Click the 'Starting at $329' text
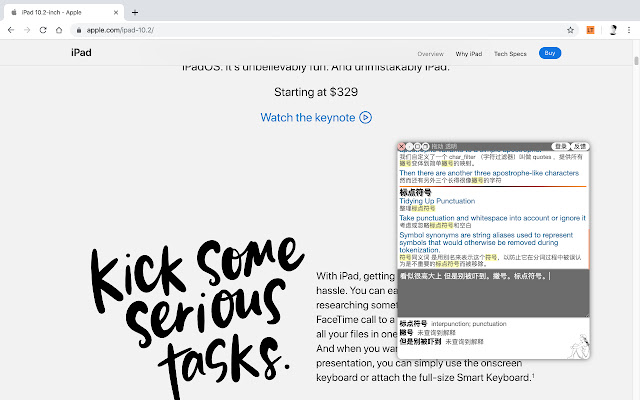Viewport: 640px width, 400px height. click(x=316, y=92)
